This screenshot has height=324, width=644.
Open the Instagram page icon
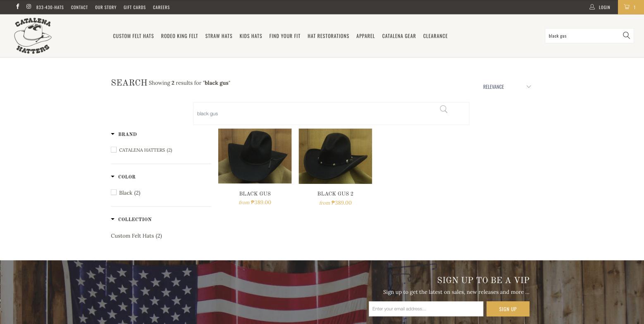click(x=29, y=7)
